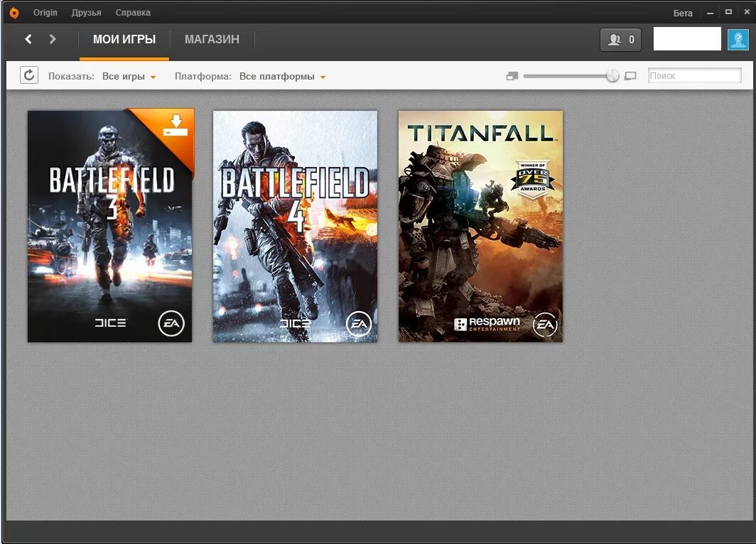756x544 pixels.
Task: Open the Origin menu
Action: click(45, 13)
